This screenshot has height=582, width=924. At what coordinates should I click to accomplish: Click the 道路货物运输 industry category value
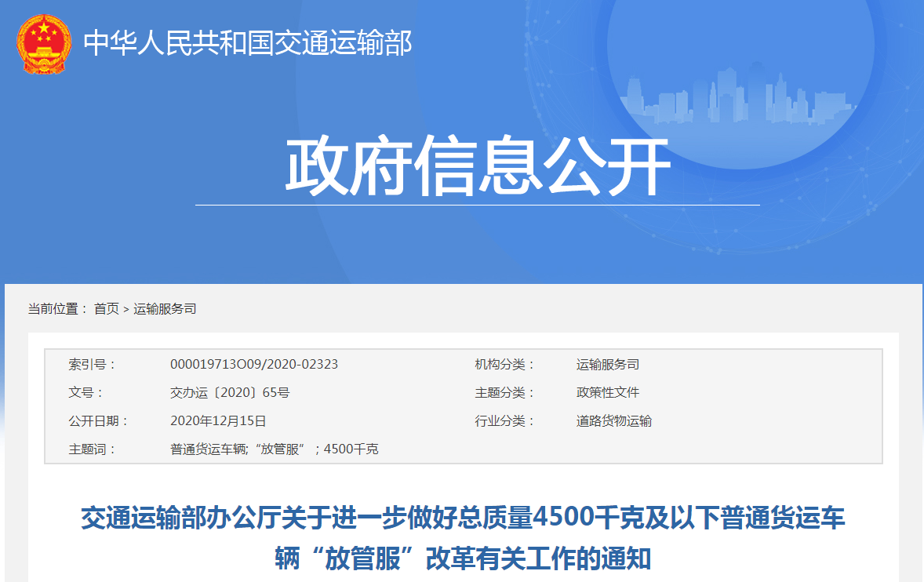pos(614,421)
